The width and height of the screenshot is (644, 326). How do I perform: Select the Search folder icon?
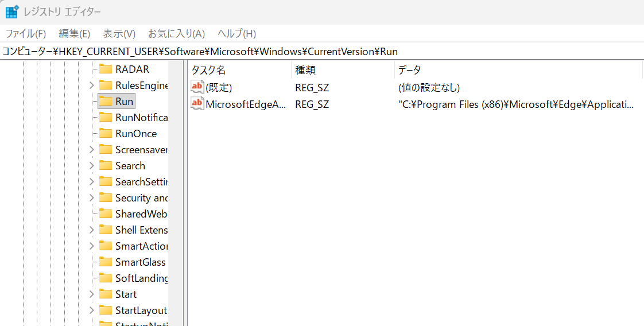point(106,165)
